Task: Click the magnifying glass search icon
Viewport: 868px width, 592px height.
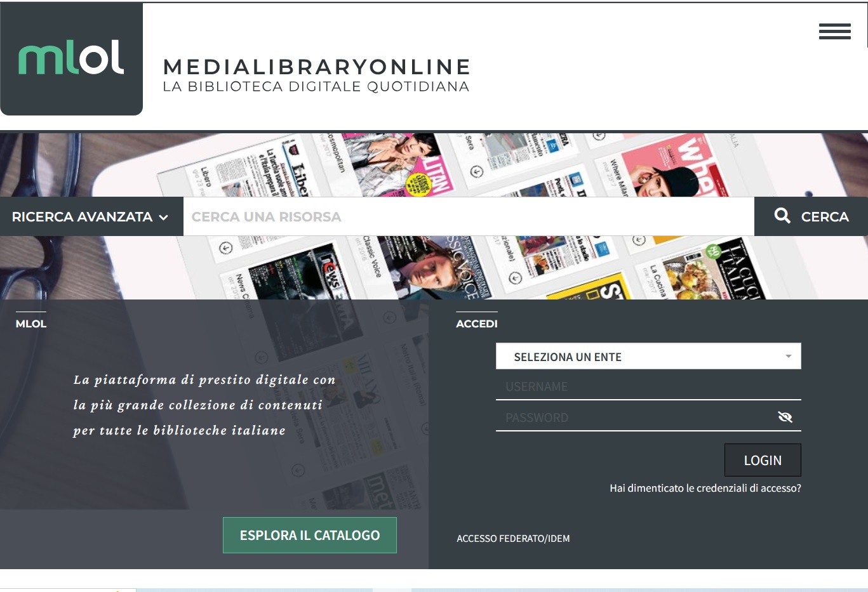Action: point(782,216)
